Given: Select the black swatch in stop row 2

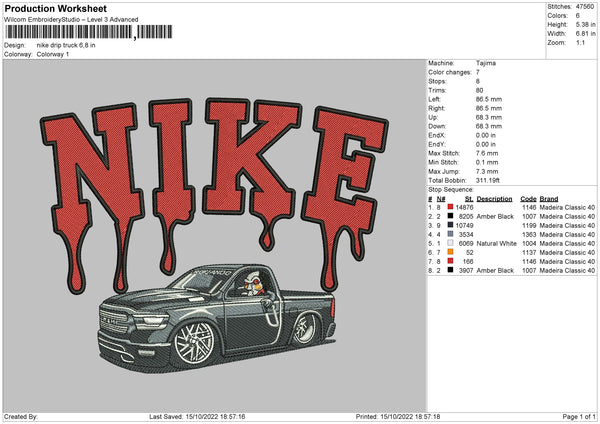Looking at the screenshot, I should click(x=450, y=216).
